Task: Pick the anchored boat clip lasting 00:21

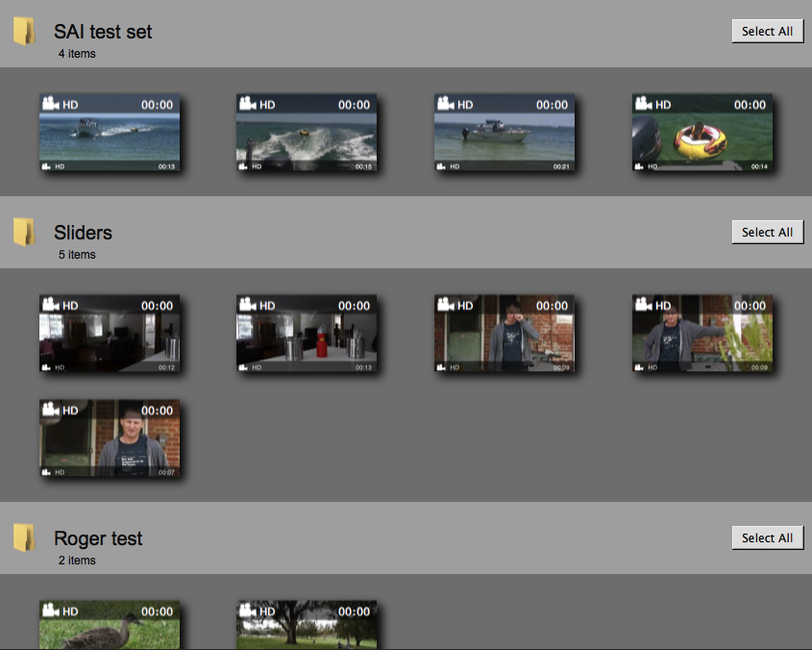Action: click(504, 133)
